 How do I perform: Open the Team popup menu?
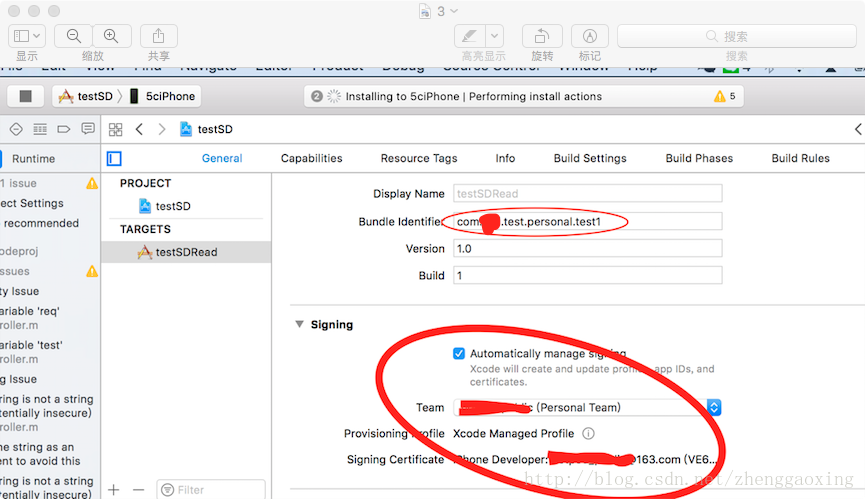click(588, 407)
